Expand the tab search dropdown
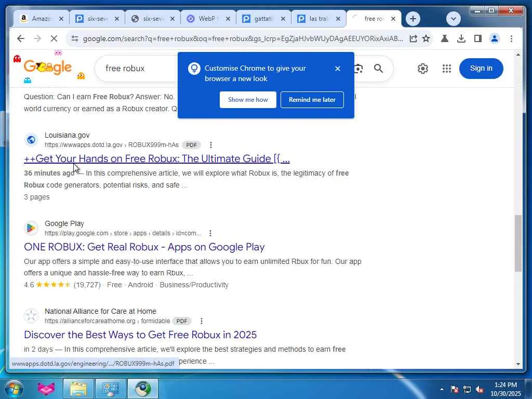Viewport: 532px width, 399px height. (453, 19)
